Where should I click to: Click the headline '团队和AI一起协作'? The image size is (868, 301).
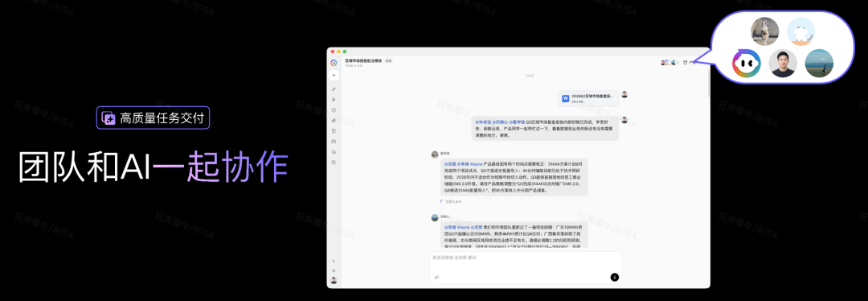click(154, 167)
